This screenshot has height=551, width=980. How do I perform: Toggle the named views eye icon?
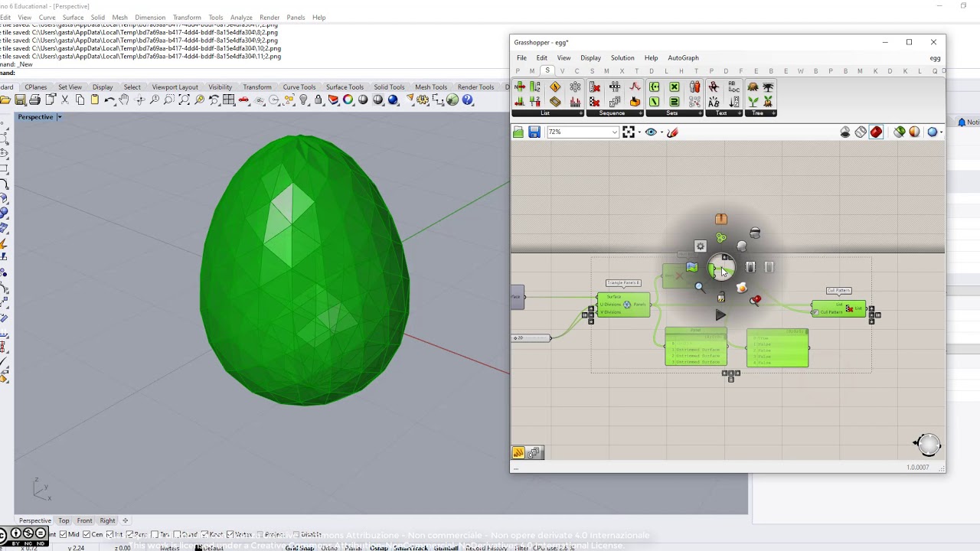pos(651,132)
